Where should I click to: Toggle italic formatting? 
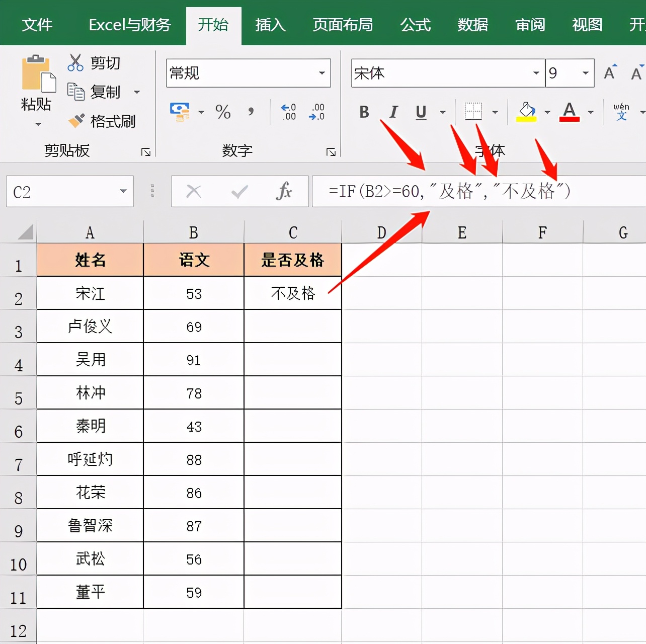(x=392, y=112)
